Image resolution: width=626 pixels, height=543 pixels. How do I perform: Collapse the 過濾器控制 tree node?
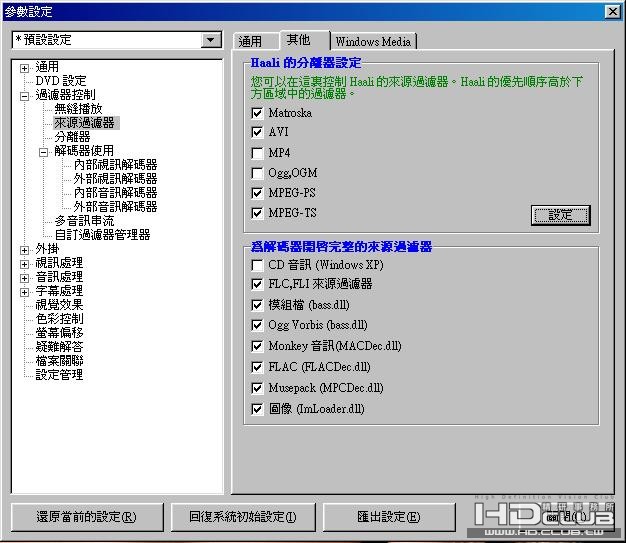(24, 97)
